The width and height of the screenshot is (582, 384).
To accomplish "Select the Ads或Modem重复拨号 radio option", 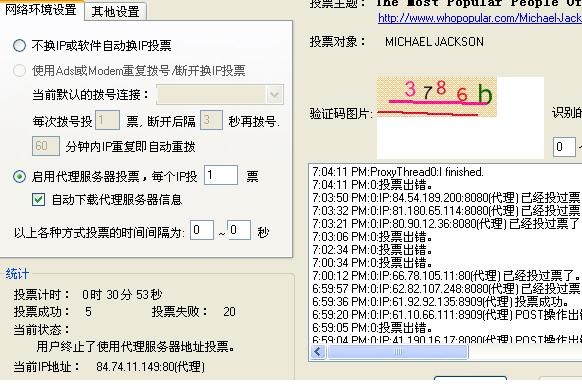I will tap(19, 70).
